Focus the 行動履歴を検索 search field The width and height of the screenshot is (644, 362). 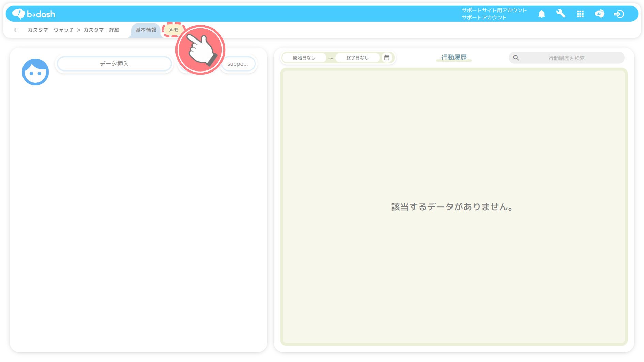pyautogui.click(x=567, y=58)
